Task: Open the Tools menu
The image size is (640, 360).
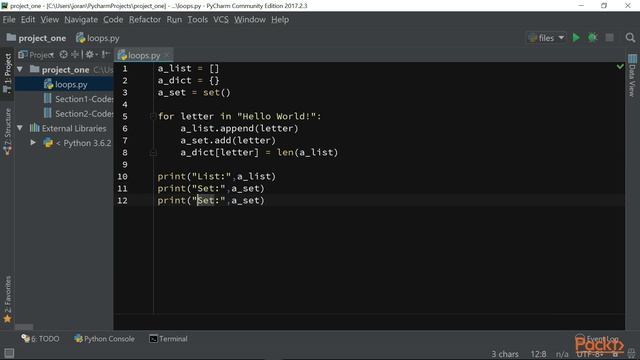Action: pos(198,20)
